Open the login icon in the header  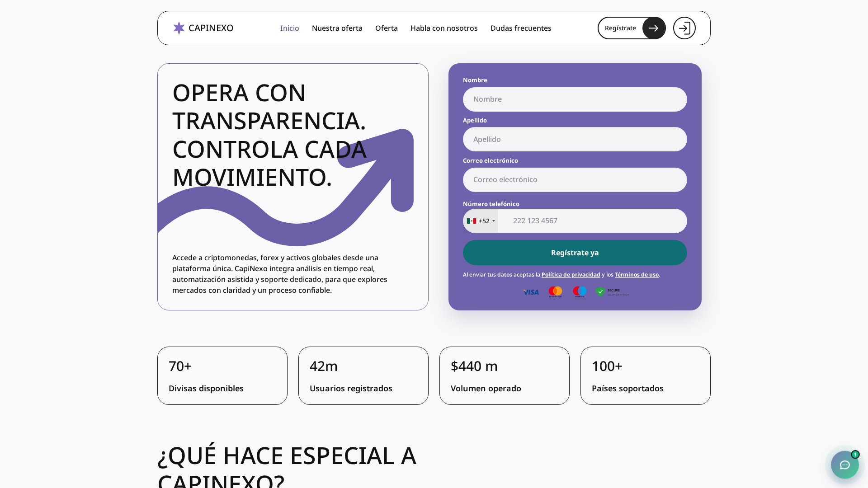[x=684, y=28]
